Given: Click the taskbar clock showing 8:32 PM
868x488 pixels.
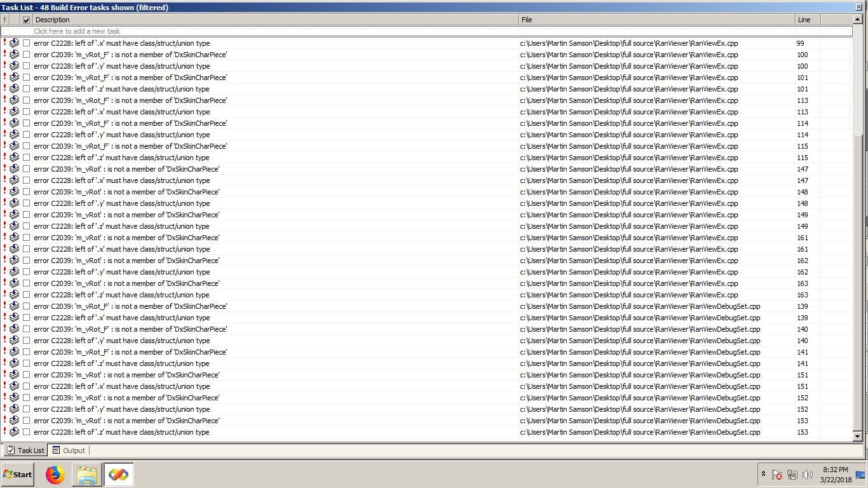Looking at the screenshot, I should [835, 475].
